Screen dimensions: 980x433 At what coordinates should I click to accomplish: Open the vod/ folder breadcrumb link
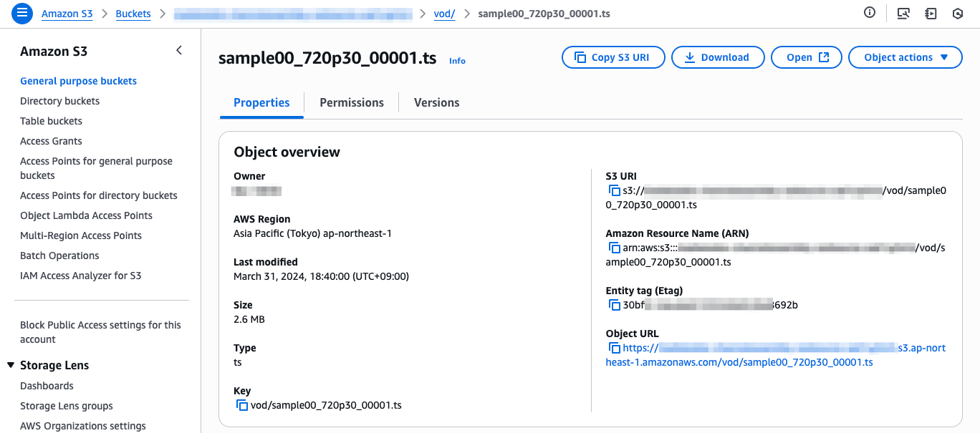[445, 14]
